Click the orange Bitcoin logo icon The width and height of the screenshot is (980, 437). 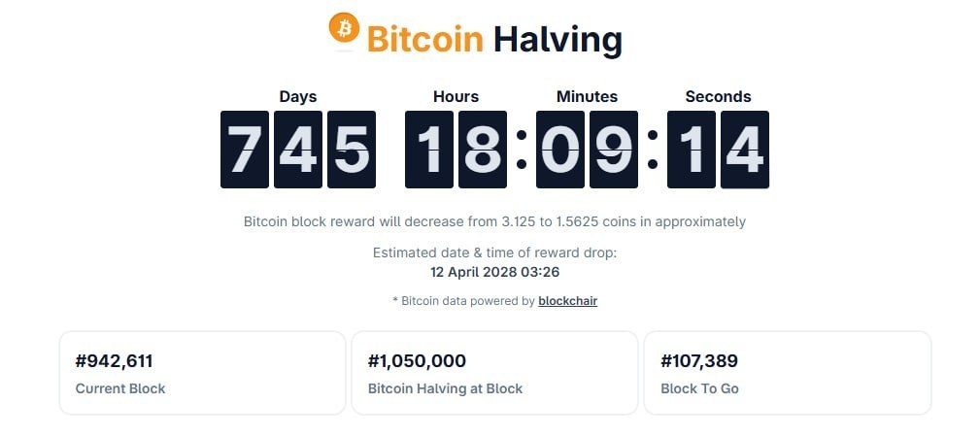click(344, 28)
